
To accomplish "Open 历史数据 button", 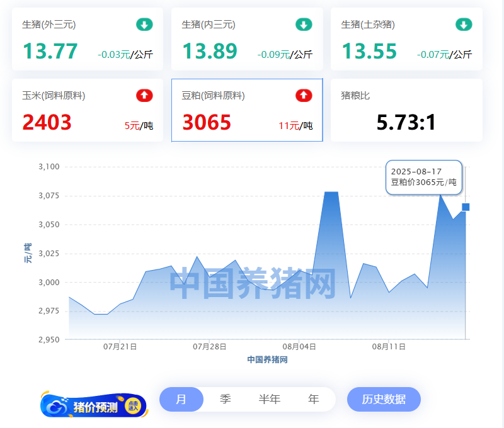I will [384, 399].
